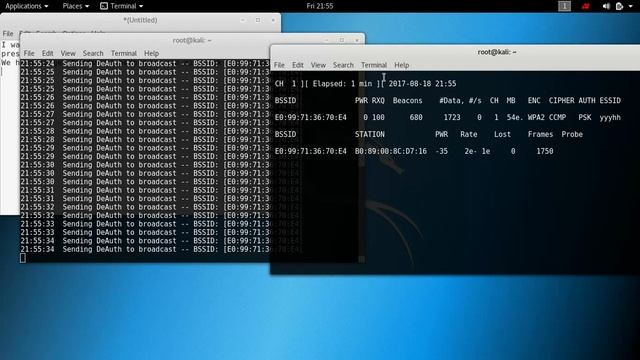Click the Elapsed: 1 min header text
Image resolution: width=640 pixels, height=360 pixels.
coord(342,84)
